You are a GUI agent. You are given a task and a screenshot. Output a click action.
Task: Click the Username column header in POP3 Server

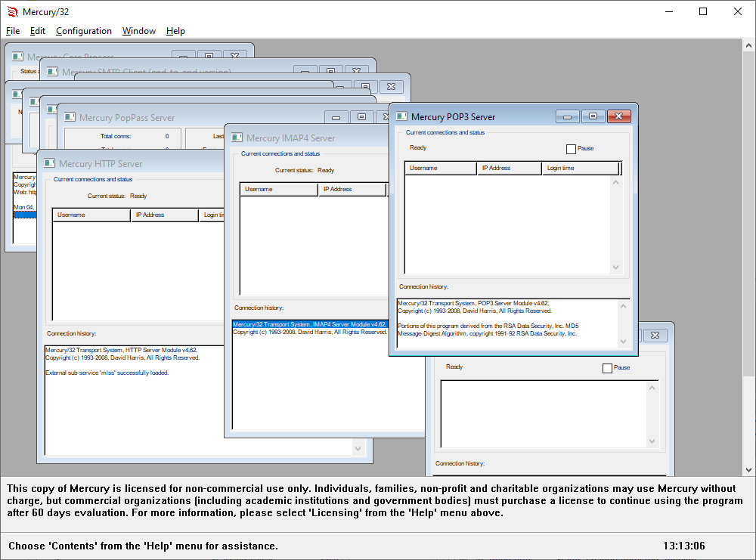pyautogui.click(x=441, y=168)
